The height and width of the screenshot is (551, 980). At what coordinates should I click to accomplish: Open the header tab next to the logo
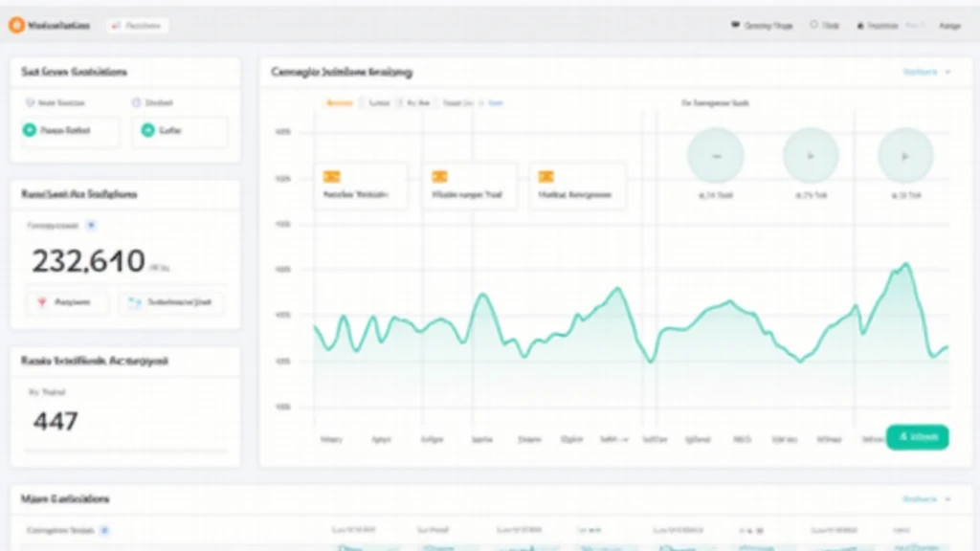point(138,26)
